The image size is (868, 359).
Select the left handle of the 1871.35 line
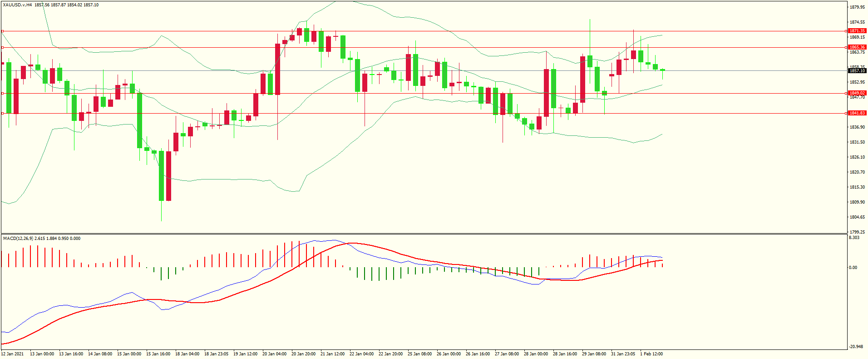pos(2,31)
